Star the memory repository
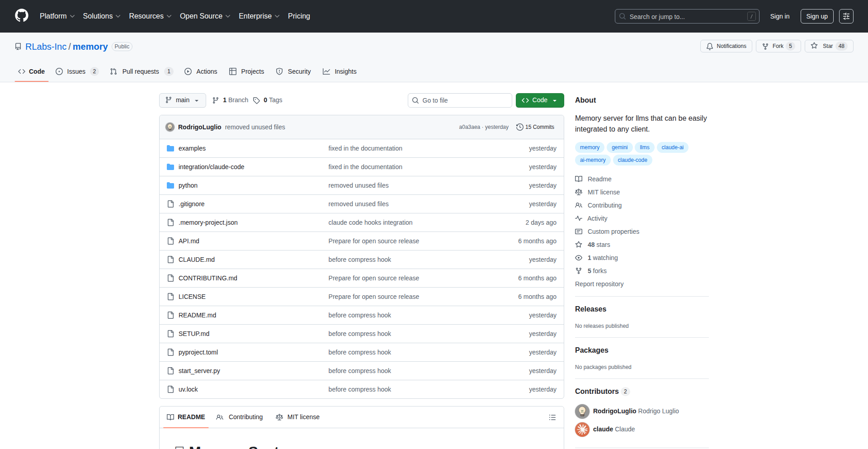 828,46
